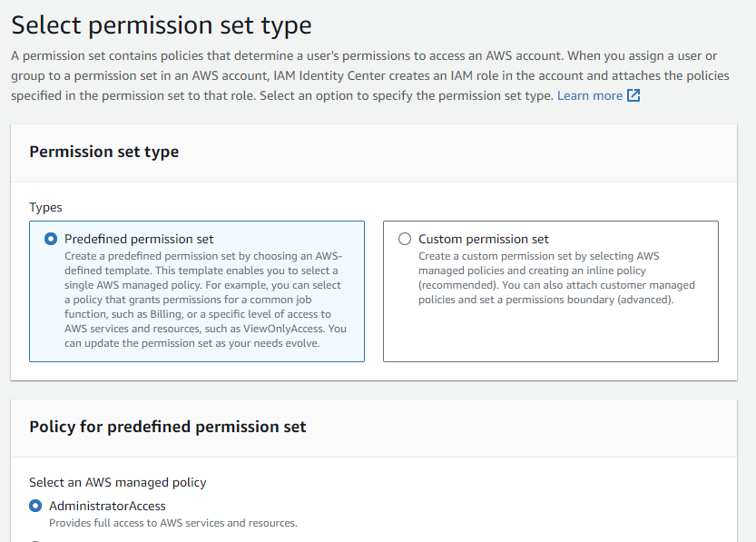Click the "Types" field label
Screen dimensions: 756x542
(x=45, y=208)
